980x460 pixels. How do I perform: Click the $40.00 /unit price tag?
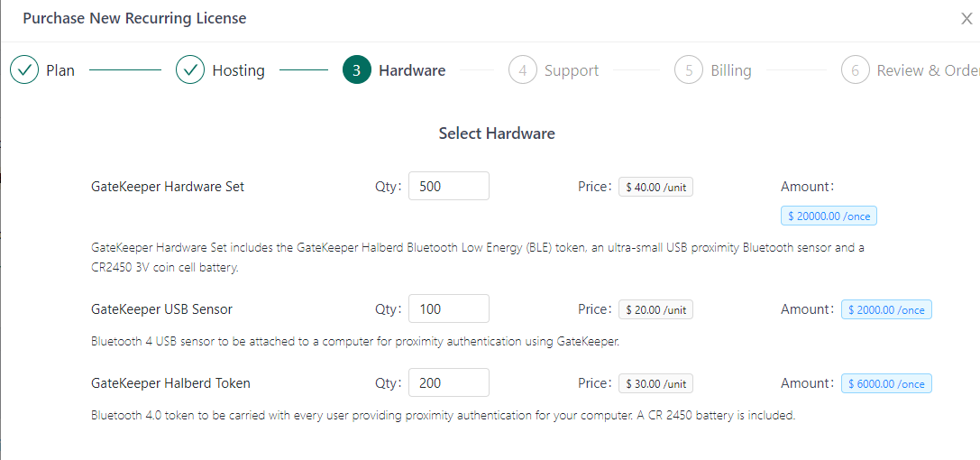(655, 188)
